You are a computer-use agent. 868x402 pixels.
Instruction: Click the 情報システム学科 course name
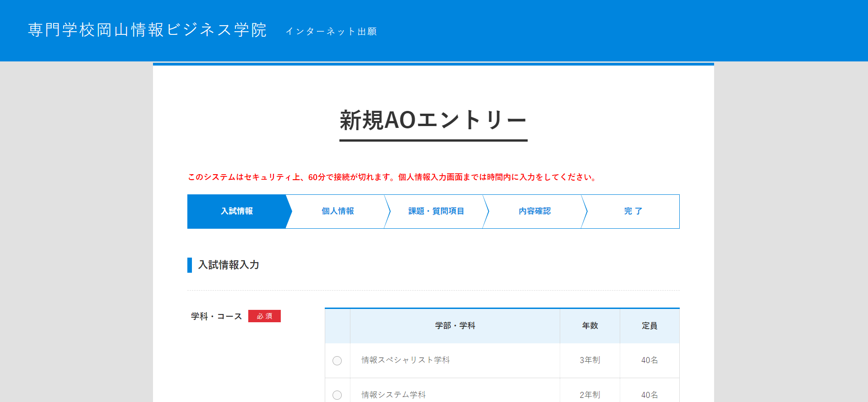pyautogui.click(x=393, y=395)
